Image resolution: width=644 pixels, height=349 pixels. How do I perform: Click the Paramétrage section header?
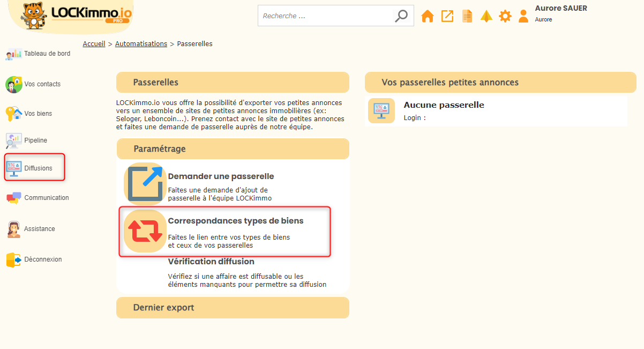(x=233, y=149)
